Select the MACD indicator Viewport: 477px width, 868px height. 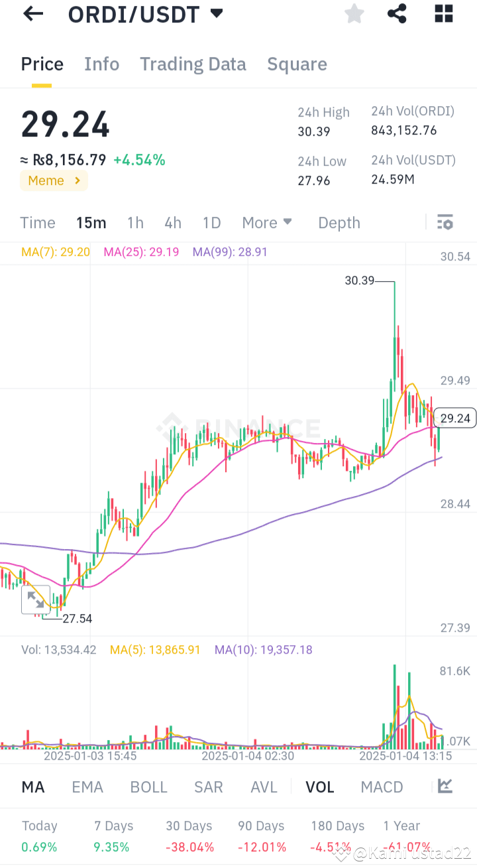coord(382,786)
